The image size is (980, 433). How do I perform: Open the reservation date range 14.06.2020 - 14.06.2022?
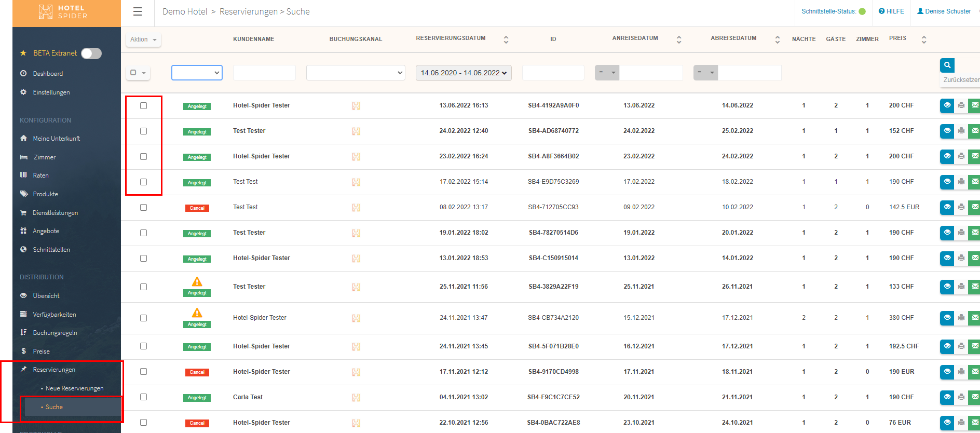click(464, 73)
